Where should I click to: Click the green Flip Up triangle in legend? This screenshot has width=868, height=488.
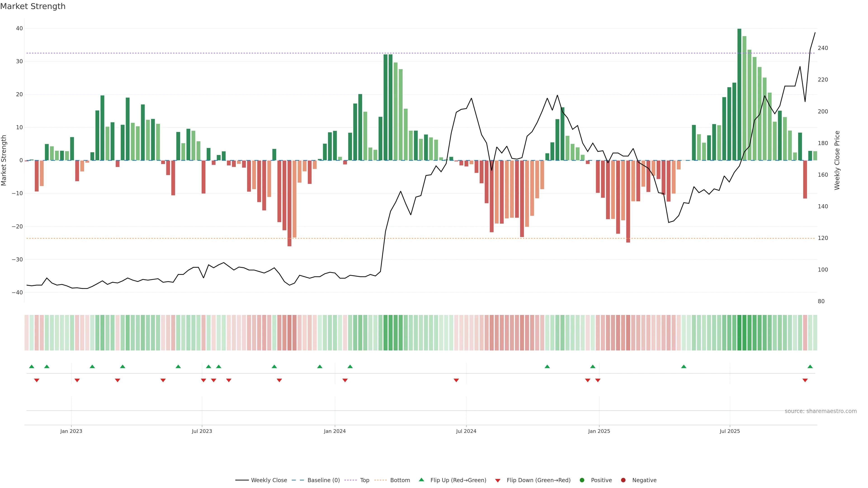(421, 480)
